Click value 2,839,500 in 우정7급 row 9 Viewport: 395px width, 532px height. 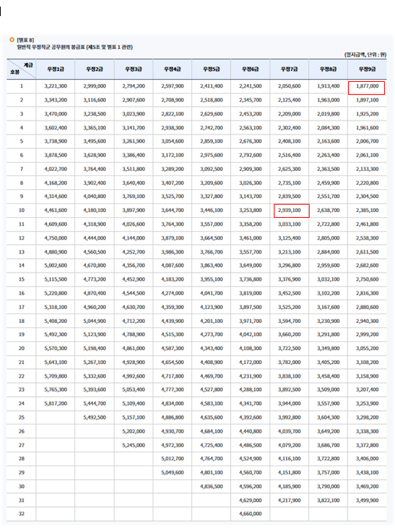[x=290, y=197]
